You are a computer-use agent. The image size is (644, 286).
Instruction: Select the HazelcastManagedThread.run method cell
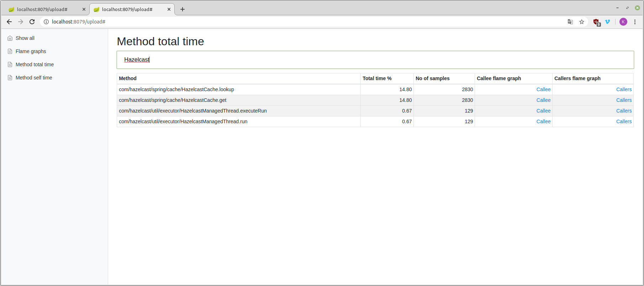click(x=239, y=121)
